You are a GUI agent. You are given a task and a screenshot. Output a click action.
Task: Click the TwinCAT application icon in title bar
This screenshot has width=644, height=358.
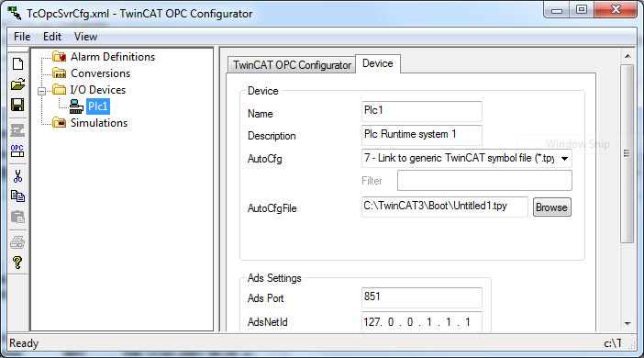15,13
